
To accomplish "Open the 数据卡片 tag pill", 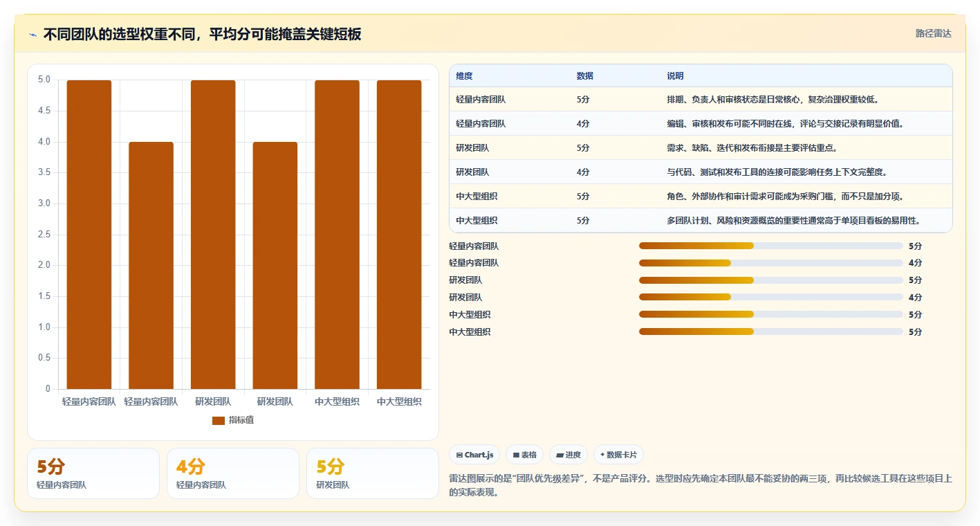I will click(x=618, y=455).
